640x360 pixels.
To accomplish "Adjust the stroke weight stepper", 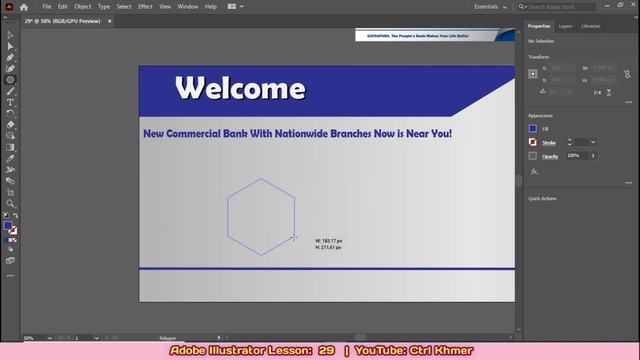I will [x=570, y=142].
